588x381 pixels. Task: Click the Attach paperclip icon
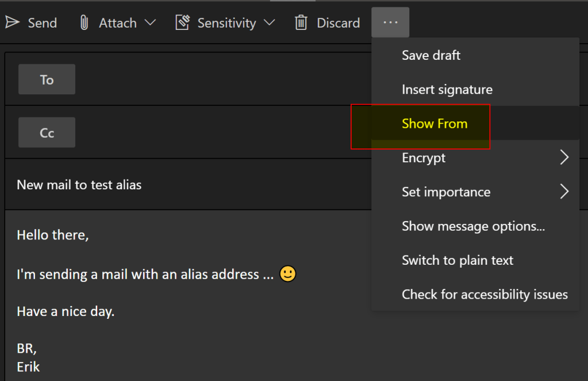point(84,22)
